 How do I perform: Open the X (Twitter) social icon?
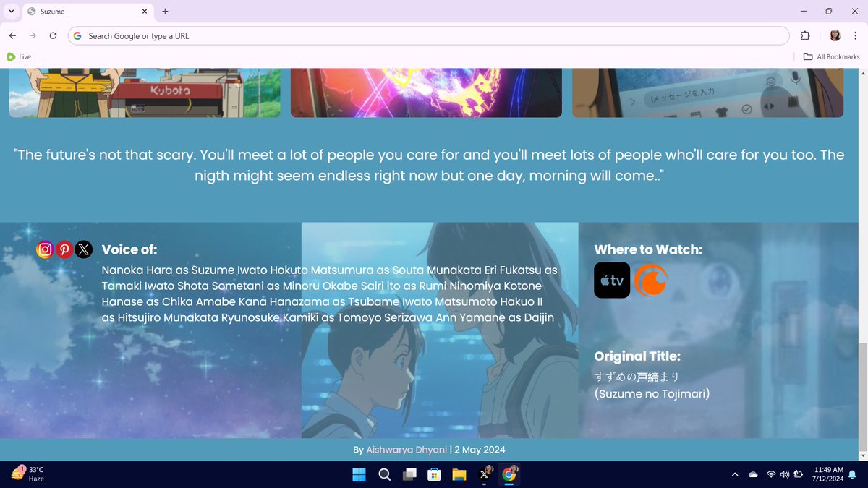84,249
